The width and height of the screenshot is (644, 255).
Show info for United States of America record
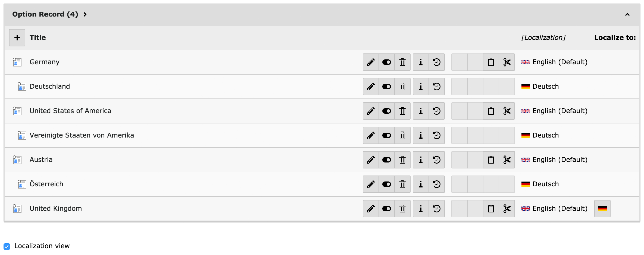421,111
